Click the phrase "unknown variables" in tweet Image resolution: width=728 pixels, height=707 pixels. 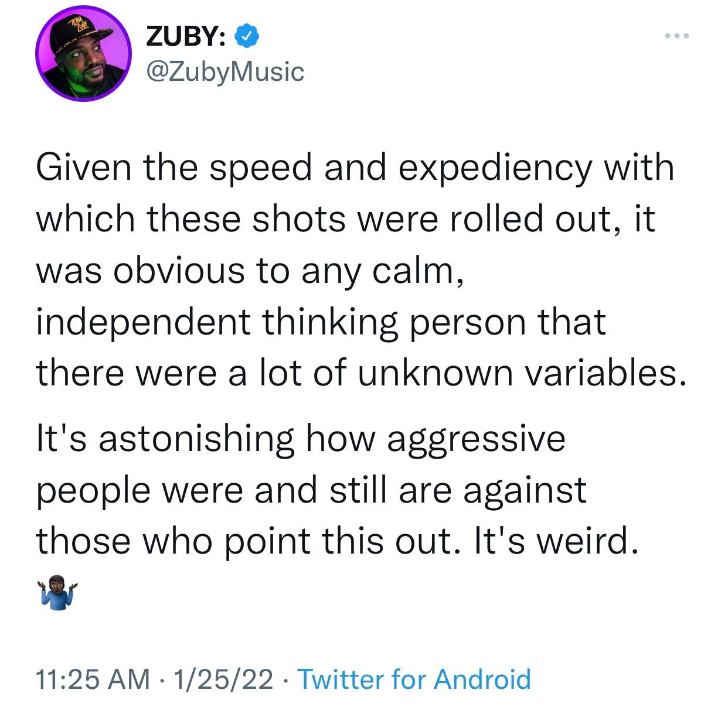tap(521, 373)
